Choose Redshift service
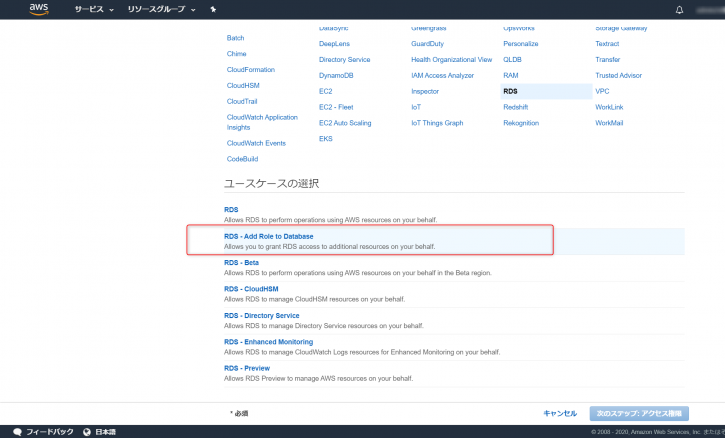Image resolution: width=725 pixels, height=438 pixels. click(x=516, y=107)
